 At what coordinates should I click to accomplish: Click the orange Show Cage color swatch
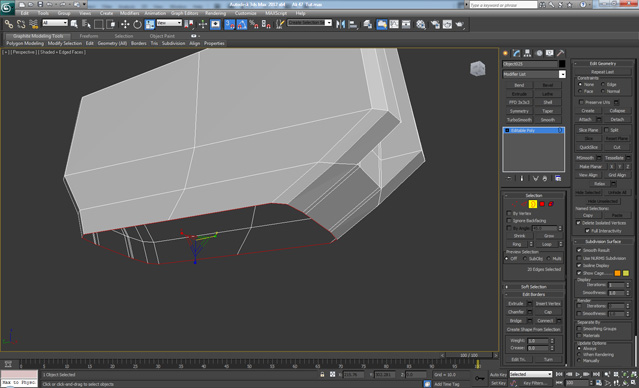point(617,273)
